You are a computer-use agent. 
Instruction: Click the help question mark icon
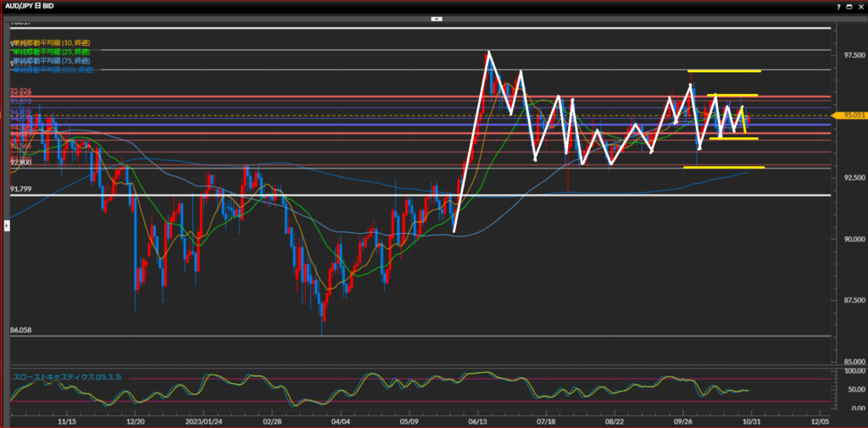click(840, 6)
